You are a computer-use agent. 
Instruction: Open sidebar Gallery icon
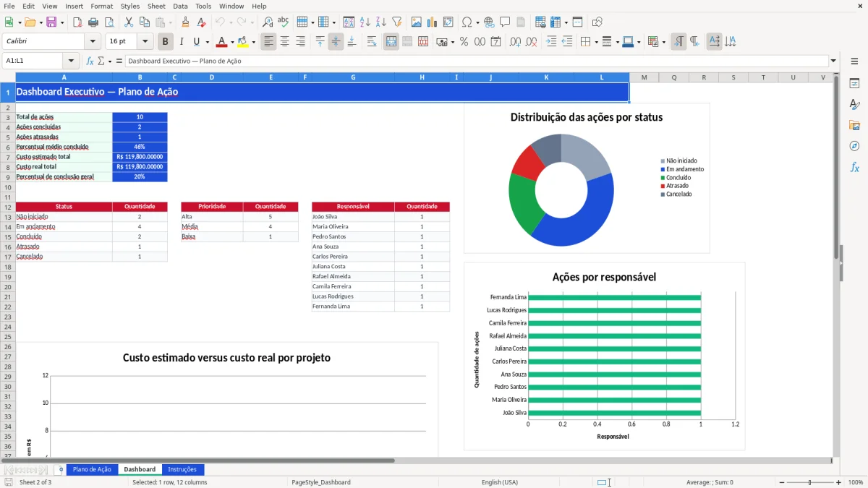854,126
